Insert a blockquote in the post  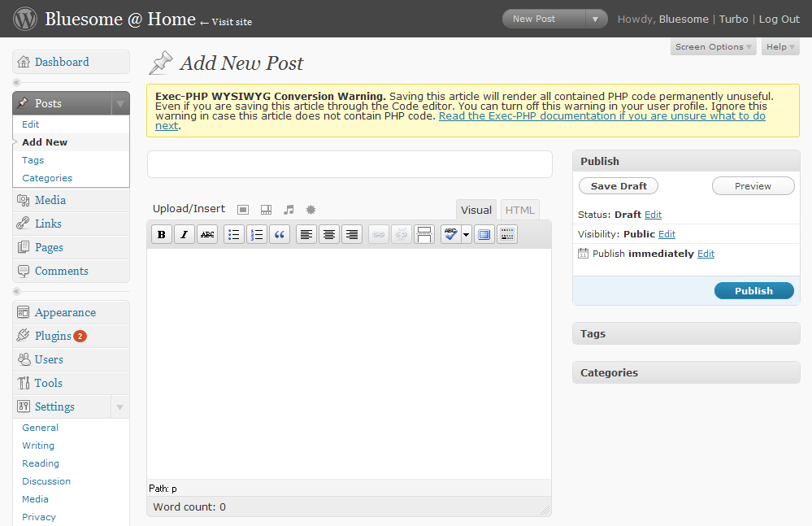pos(280,235)
